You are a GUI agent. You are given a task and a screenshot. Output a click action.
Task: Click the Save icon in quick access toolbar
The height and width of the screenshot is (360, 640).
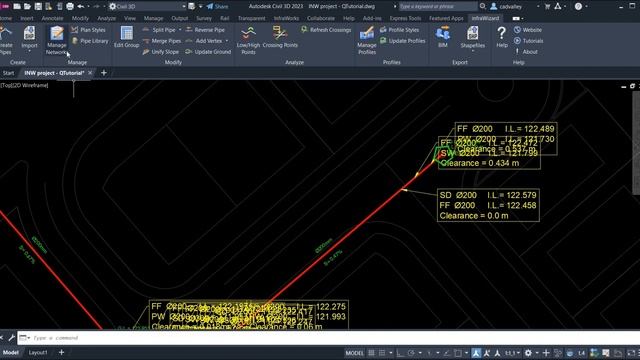38,7
